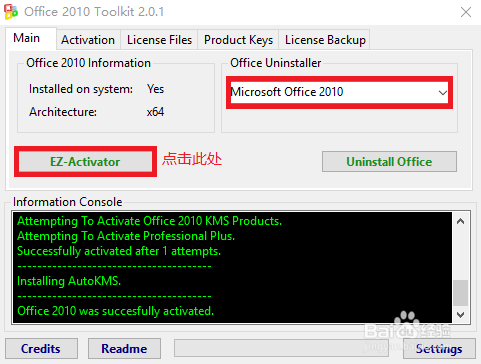This screenshot has width=481, height=364.
Task: Close the Office 2010 Toolkit window
Action: click(466, 12)
